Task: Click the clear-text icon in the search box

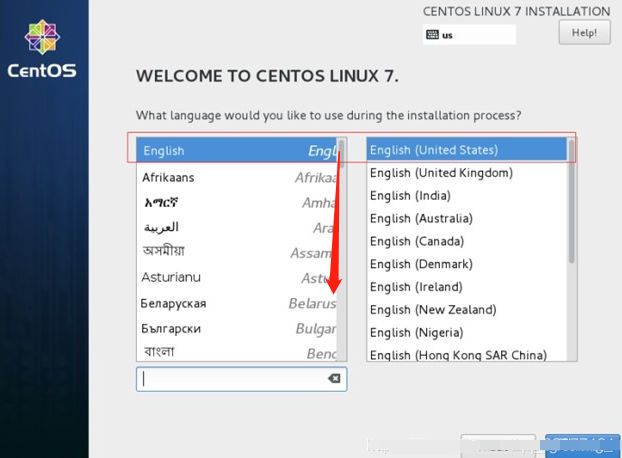Action: pyautogui.click(x=334, y=378)
